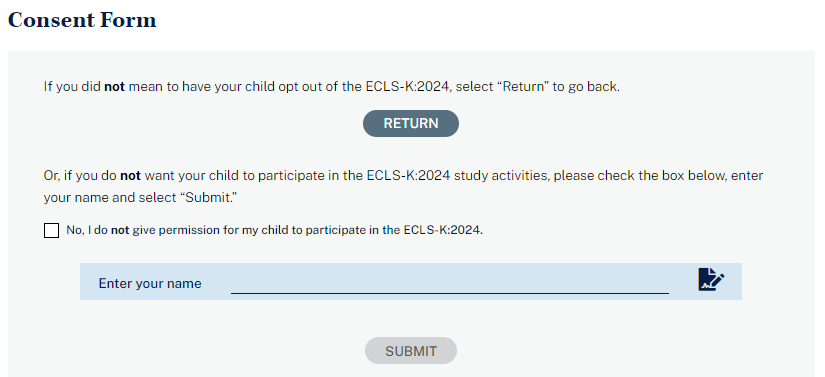Viewport: 825px width, 377px height.
Task: Click the "Enter your name" label
Action: click(150, 283)
